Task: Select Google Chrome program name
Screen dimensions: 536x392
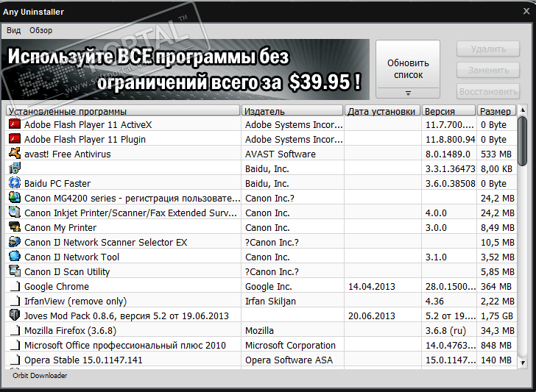Action: pos(57,287)
